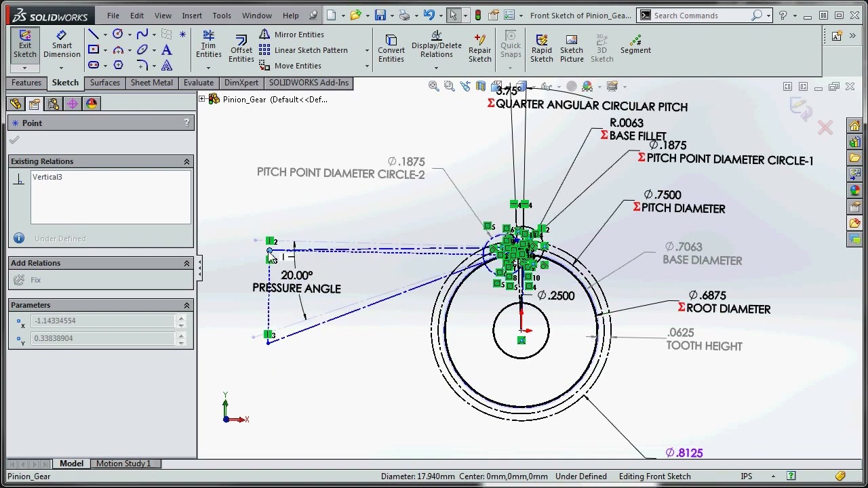This screenshot has width=868, height=488.
Task: Activate the Rapid Sketch tool
Action: coord(541,47)
